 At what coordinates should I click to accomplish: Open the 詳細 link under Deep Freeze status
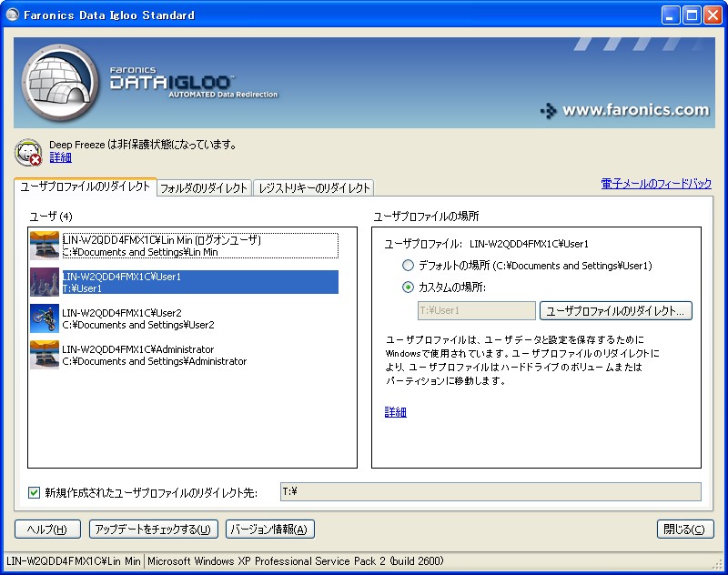(60, 157)
